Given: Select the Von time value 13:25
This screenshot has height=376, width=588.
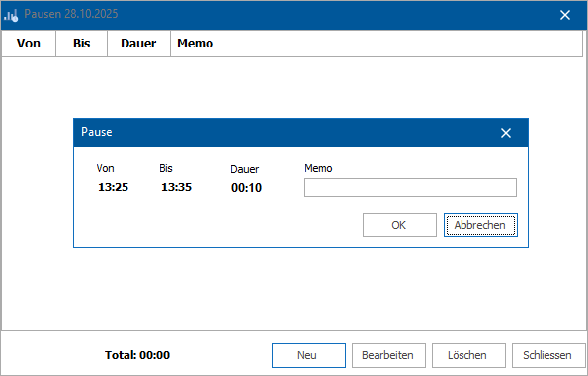Looking at the screenshot, I should (113, 187).
